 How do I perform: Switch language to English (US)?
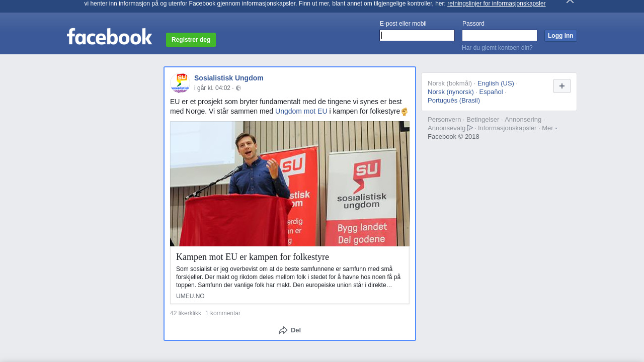click(496, 83)
